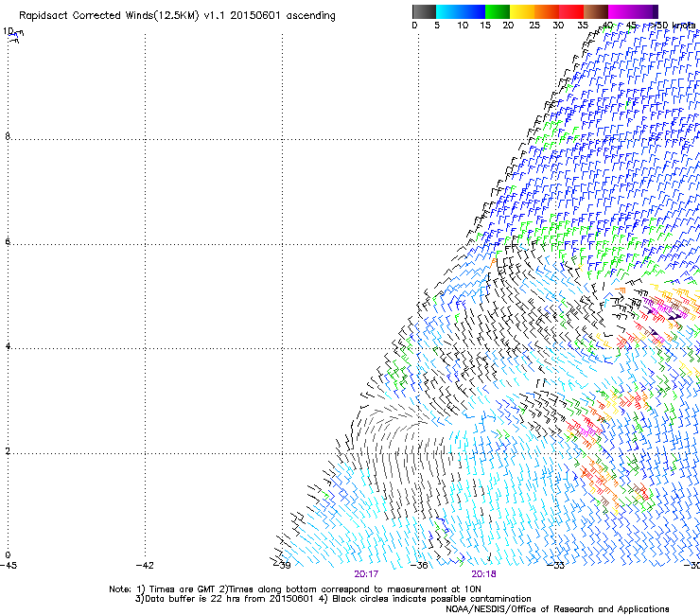Click the color legend label '10'
This screenshot has height=615, width=700.
(463, 26)
